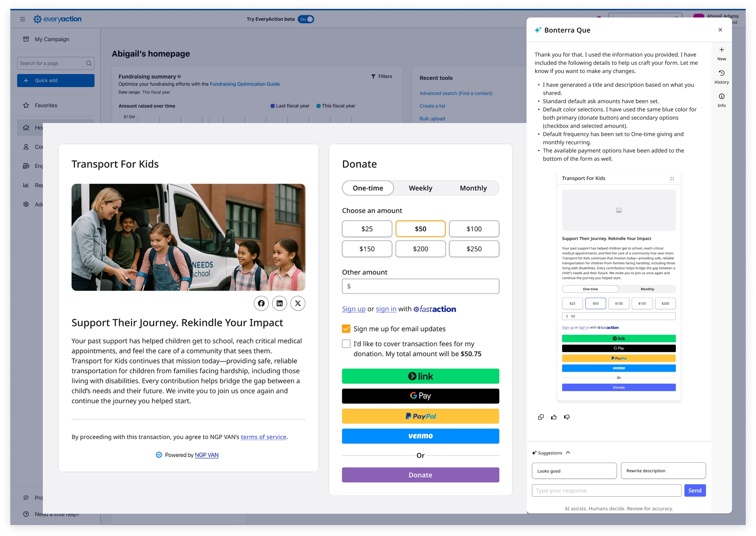Screen dimensions: 756x536
Task: Select the Weekly frequency tab
Action: pyautogui.click(x=420, y=188)
